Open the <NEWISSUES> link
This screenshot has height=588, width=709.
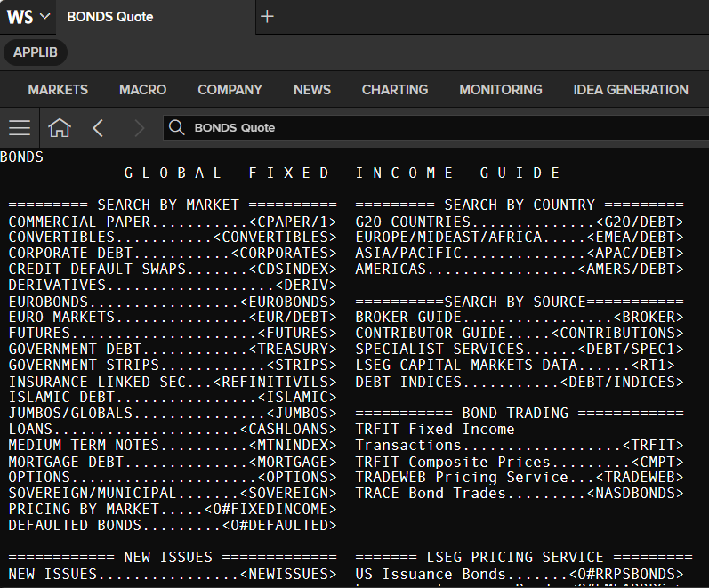[x=288, y=574]
